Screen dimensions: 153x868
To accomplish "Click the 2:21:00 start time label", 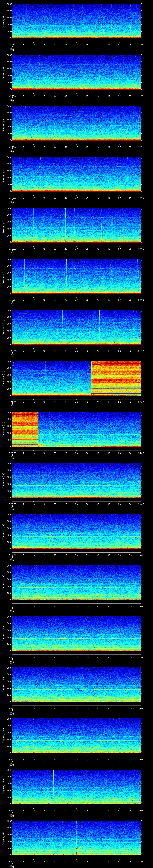I will 12,402.
